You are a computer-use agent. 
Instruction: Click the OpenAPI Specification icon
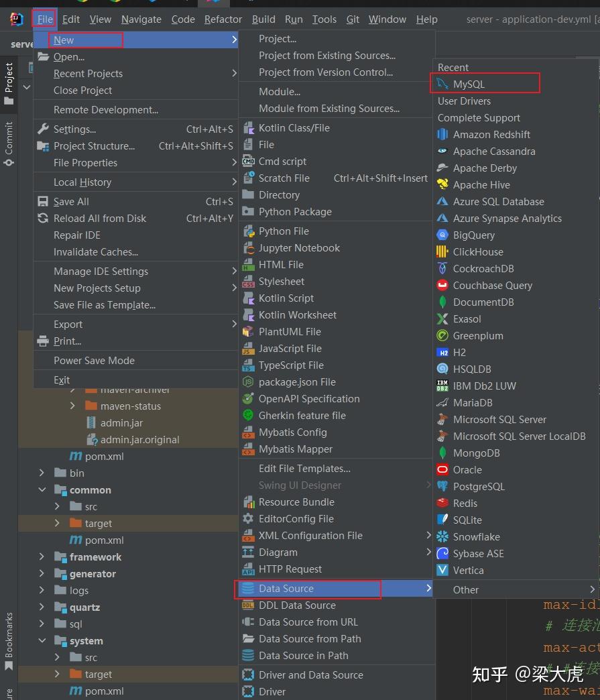(248, 399)
